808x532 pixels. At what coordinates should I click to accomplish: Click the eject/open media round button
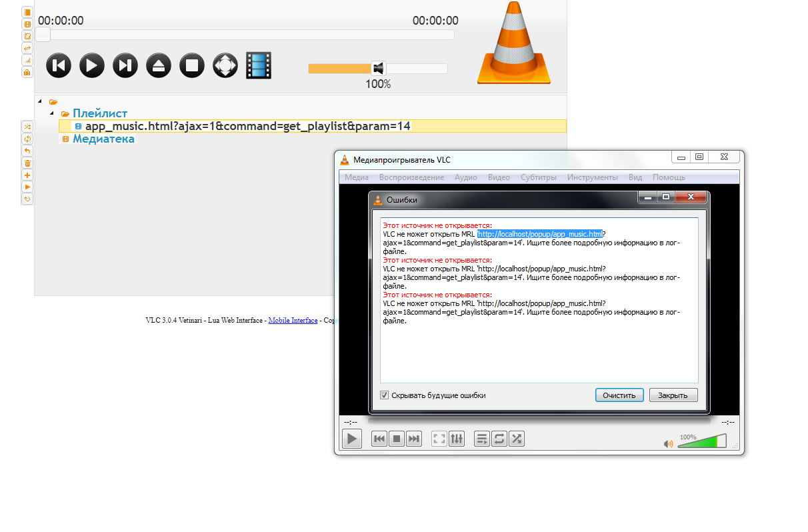click(159, 65)
